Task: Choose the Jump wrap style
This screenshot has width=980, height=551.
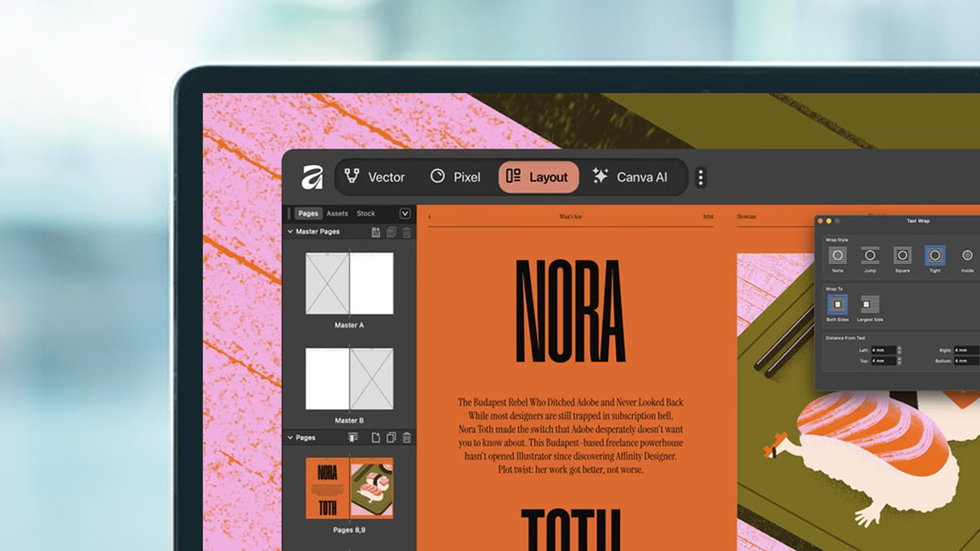Action: [x=870, y=256]
